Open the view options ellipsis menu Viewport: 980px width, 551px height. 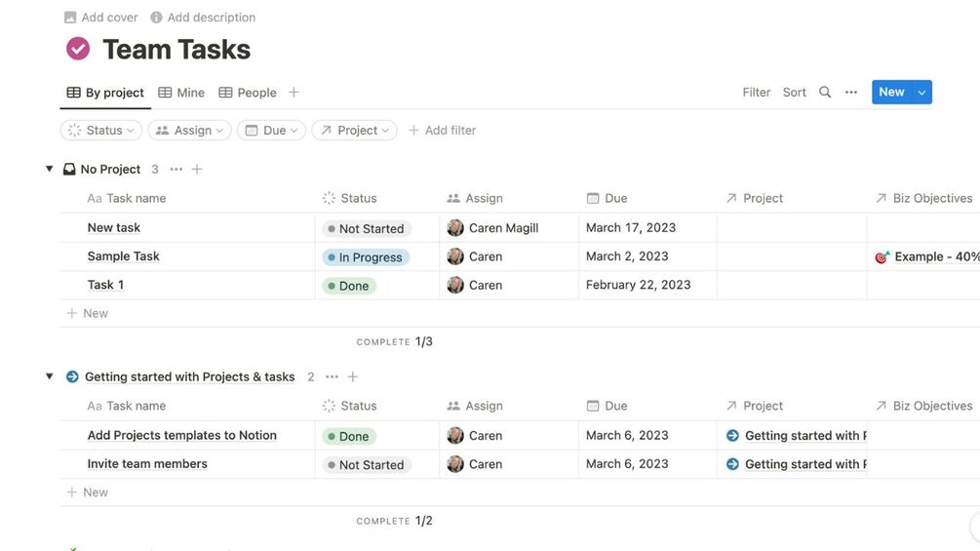(x=851, y=93)
